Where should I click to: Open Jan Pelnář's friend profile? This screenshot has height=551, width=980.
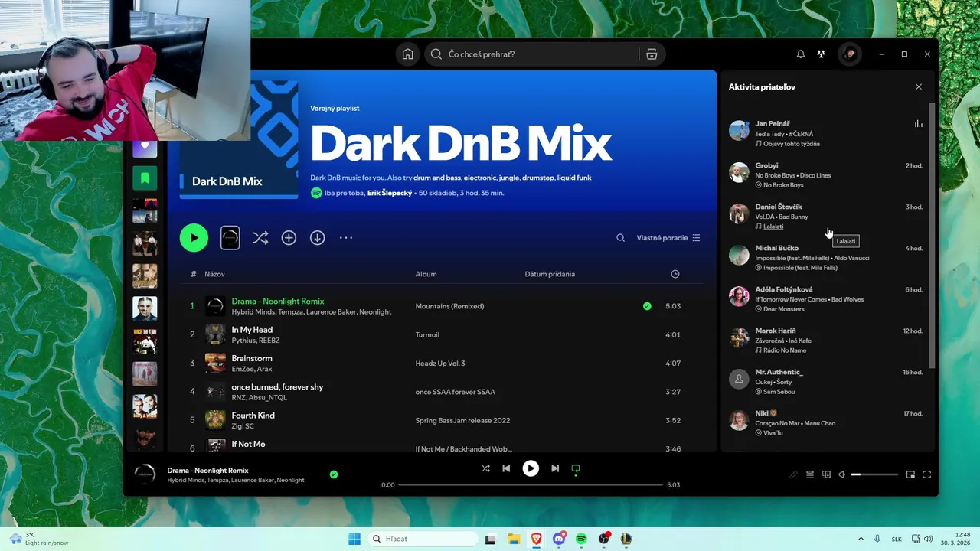pos(773,123)
